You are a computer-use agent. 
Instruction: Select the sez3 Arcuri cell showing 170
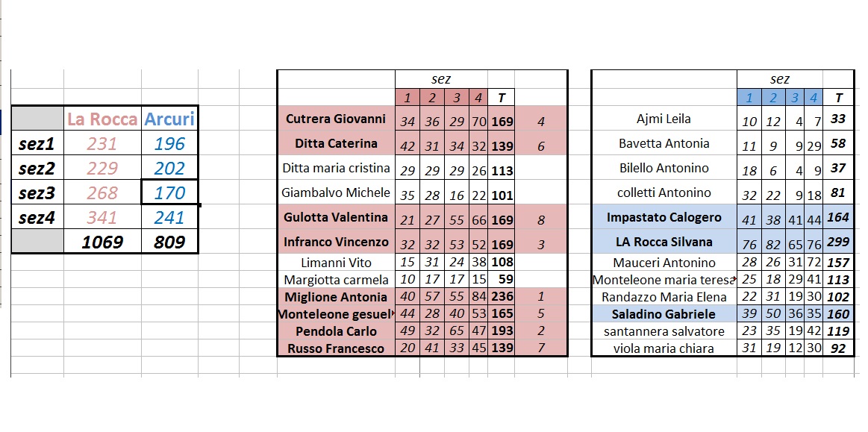pos(169,192)
